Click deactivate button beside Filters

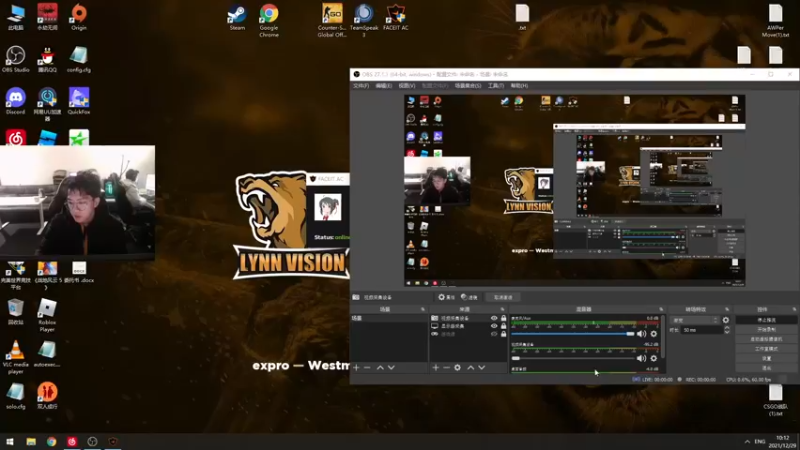click(503, 297)
